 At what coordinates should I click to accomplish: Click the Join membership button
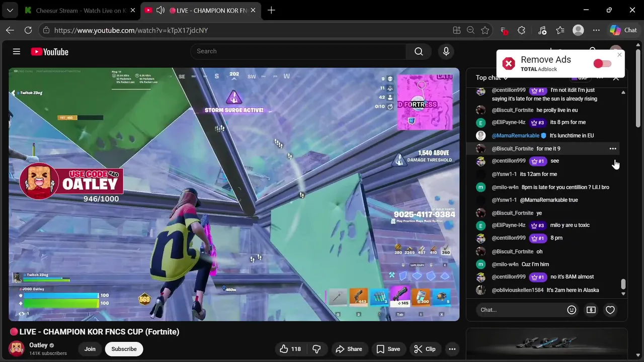tap(90, 349)
